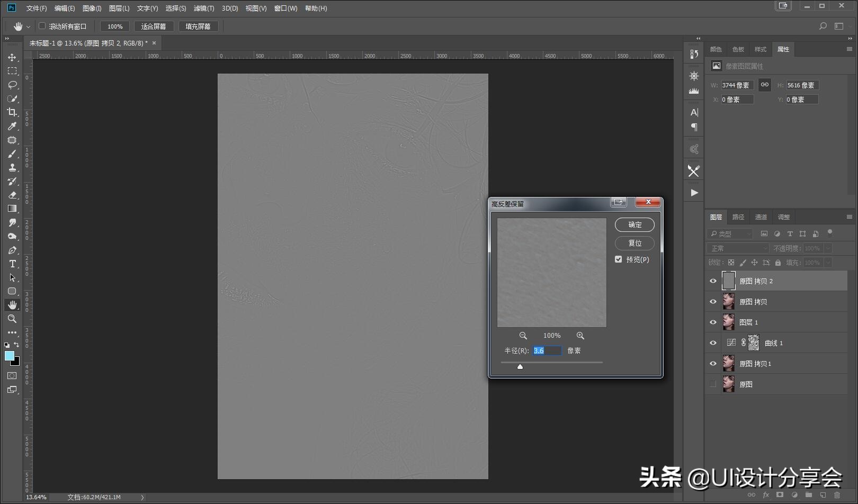The width and height of the screenshot is (858, 504).
Task: Select the Move tool
Action: click(x=12, y=57)
